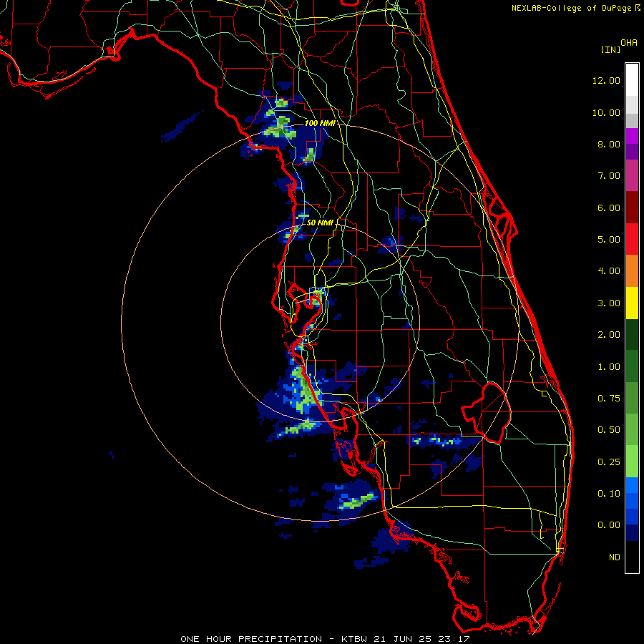Image resolution: width=644 pixels, height=644 pixels.
Task: Click the bright red swatch in color scale
Action: point(632,239)
